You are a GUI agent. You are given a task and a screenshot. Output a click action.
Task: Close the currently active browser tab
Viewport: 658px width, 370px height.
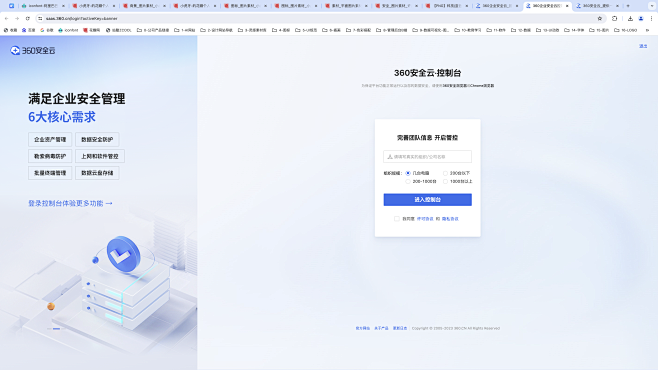point(567,6)
